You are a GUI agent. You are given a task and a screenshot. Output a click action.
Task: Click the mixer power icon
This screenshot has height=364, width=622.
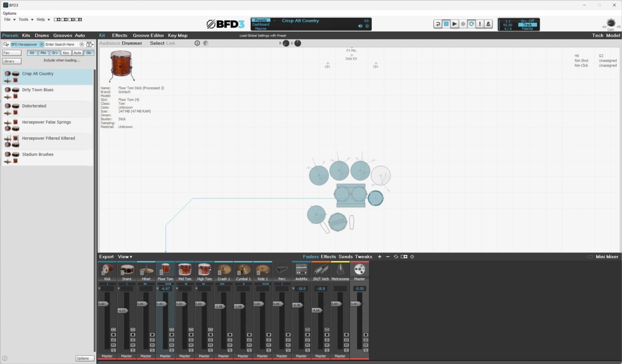pyautogui.click(x=412, y=257)
